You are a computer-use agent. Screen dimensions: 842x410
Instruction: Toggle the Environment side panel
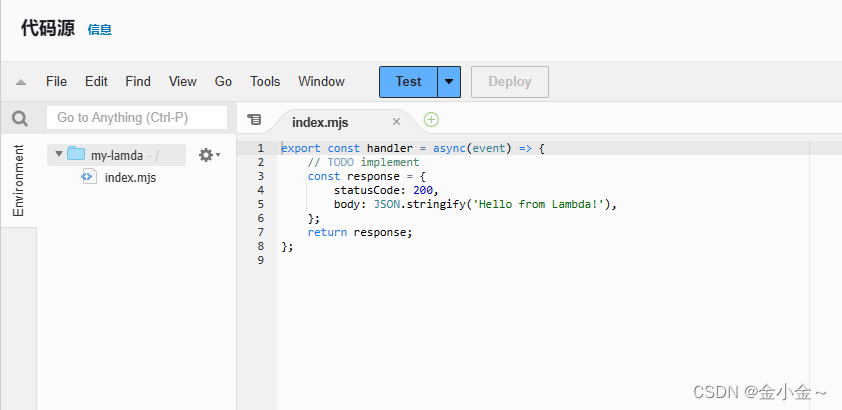(19, 180)
